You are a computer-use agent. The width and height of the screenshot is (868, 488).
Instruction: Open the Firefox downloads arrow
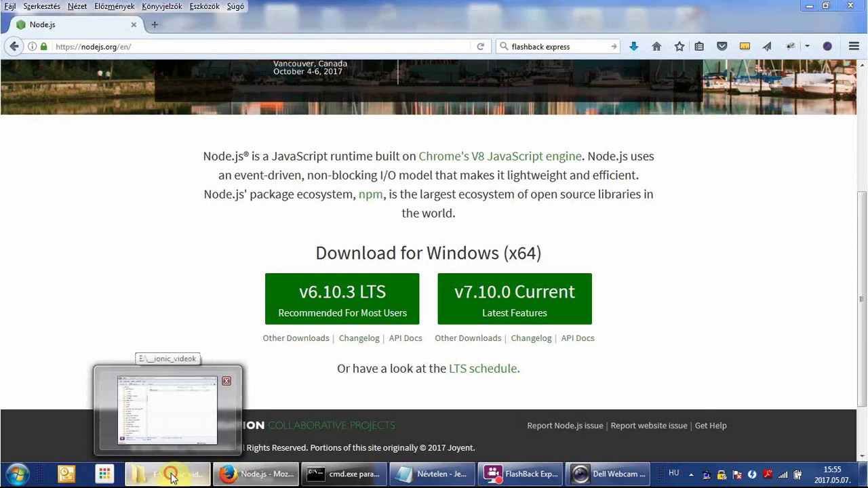633,47
